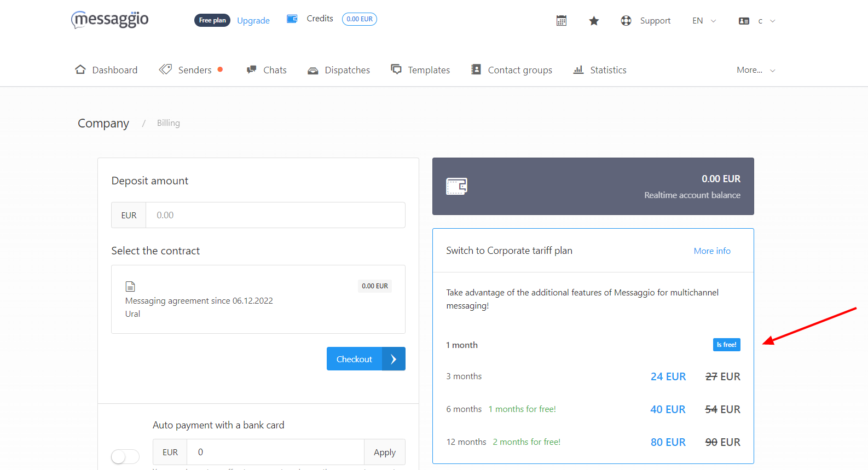Click the 1 month plan row

[593, 345]
